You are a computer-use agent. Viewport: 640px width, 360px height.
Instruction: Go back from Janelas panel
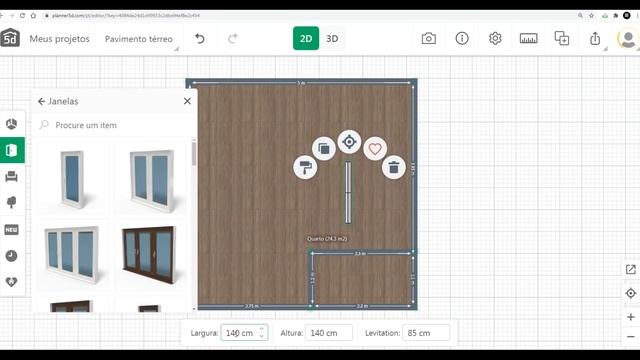tap(41, 101)
